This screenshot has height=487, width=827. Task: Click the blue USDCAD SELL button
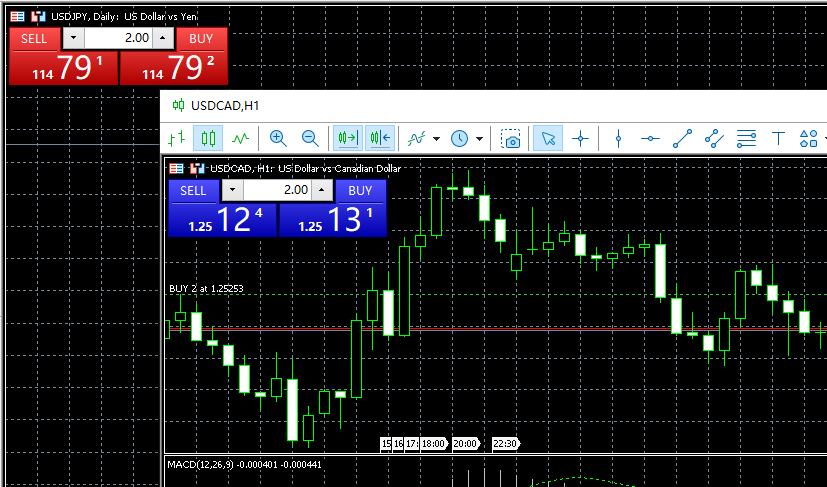(x=193, y=190)
